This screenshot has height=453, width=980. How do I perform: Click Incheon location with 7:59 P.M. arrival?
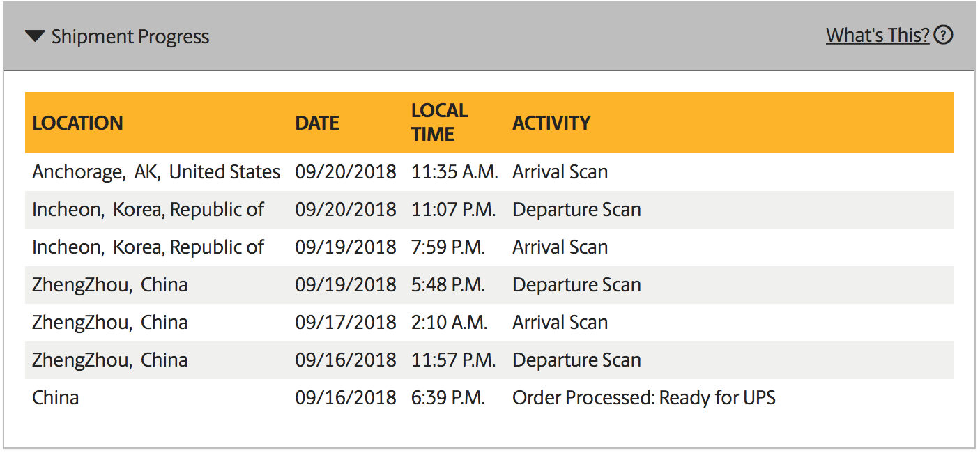(x=148, y=247)
